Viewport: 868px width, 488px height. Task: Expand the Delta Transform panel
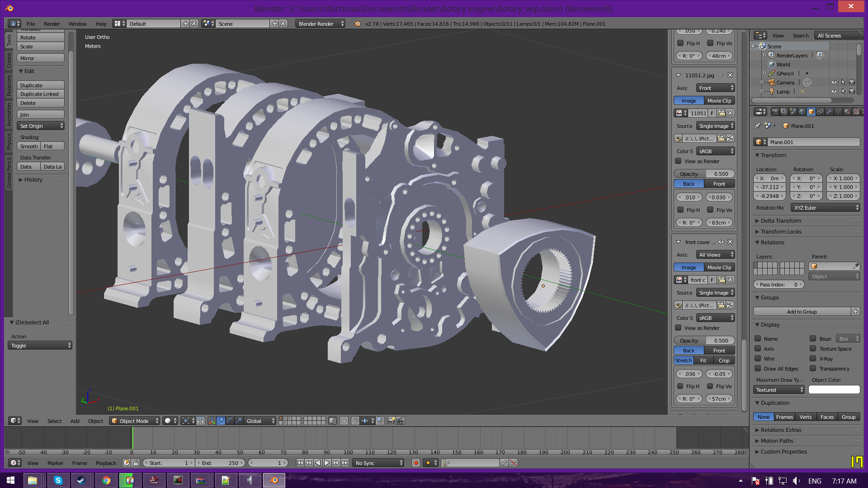[x=781, y=221]
